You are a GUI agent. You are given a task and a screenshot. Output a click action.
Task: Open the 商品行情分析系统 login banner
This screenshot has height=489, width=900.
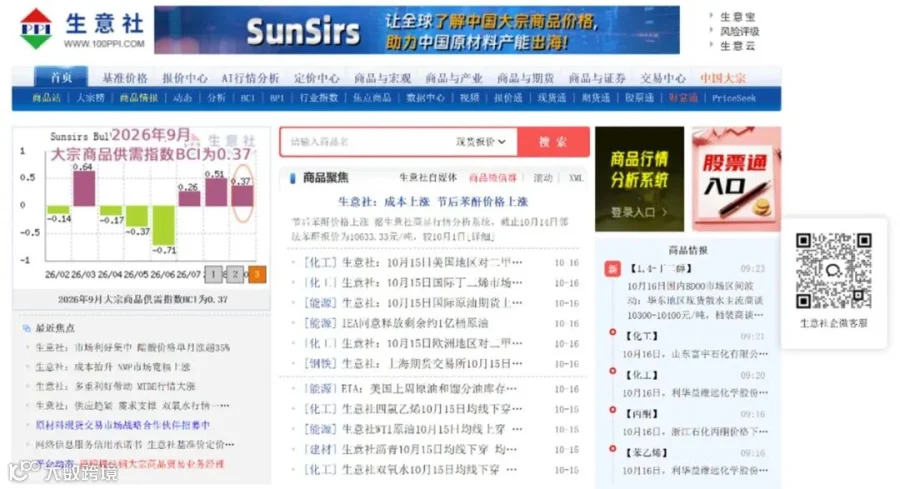tap(639, 179)
